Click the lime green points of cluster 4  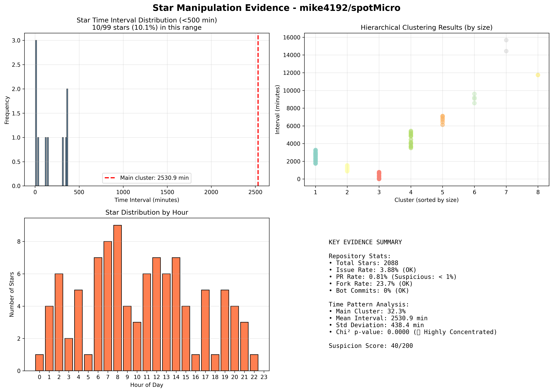(411, 140)
